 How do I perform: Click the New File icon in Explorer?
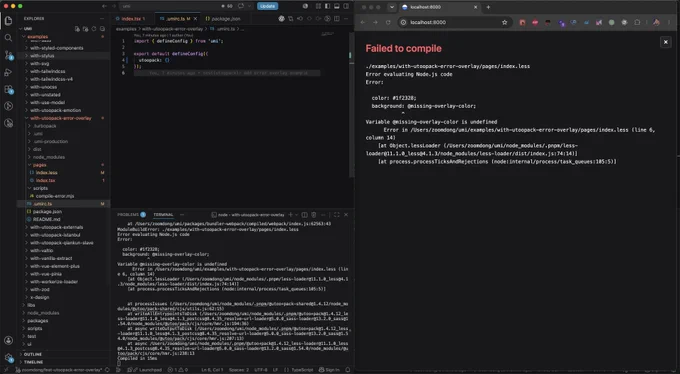click(77, 29)
